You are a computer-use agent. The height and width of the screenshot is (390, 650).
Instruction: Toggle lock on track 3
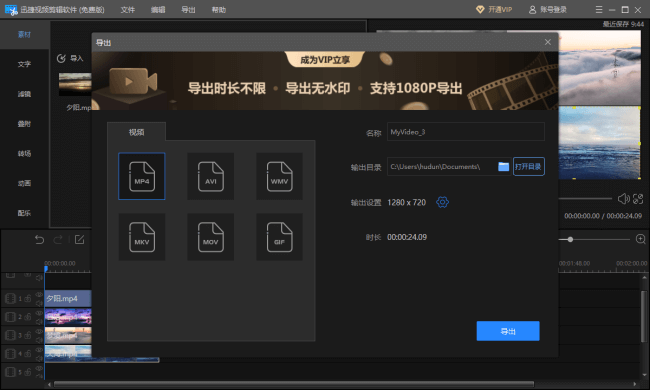(x=28, y=335)
